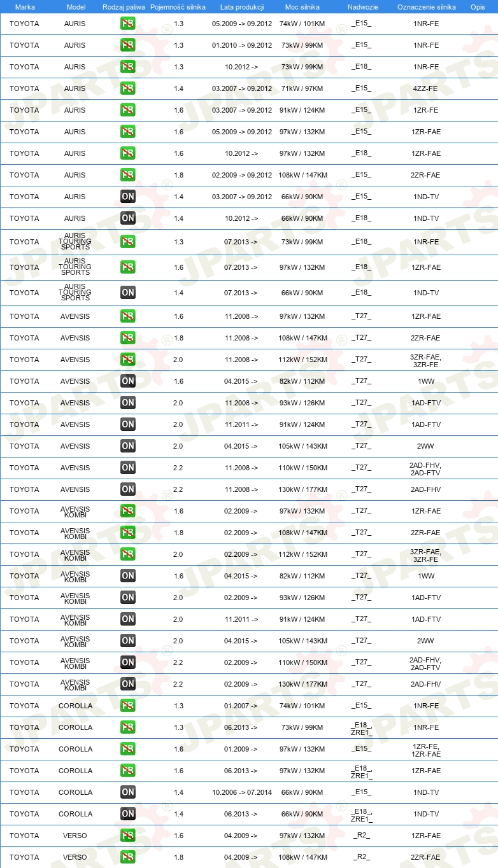
Task: Select the _R2_ body cell in the Verso 1.6 row
Action: (362, 836)
